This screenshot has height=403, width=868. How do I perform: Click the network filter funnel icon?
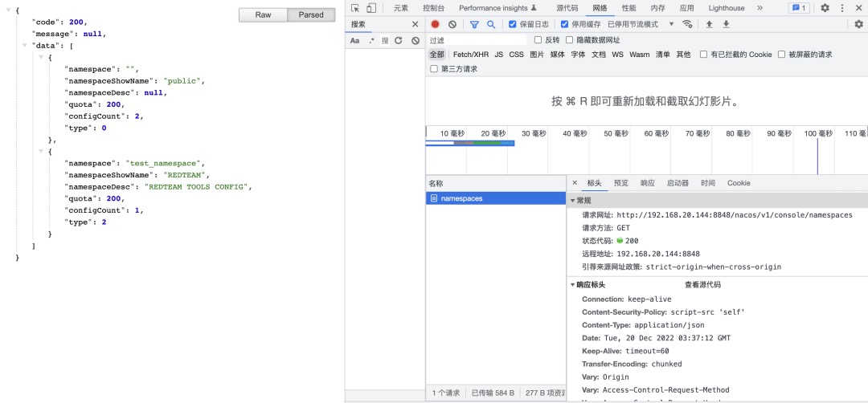pyautogui.click(x=474, y=24)
